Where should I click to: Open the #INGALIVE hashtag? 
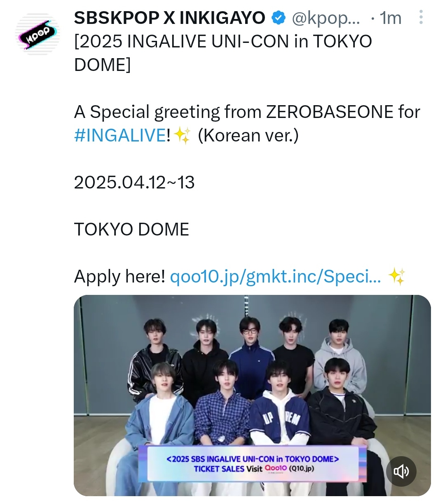(x=120, y=135)
